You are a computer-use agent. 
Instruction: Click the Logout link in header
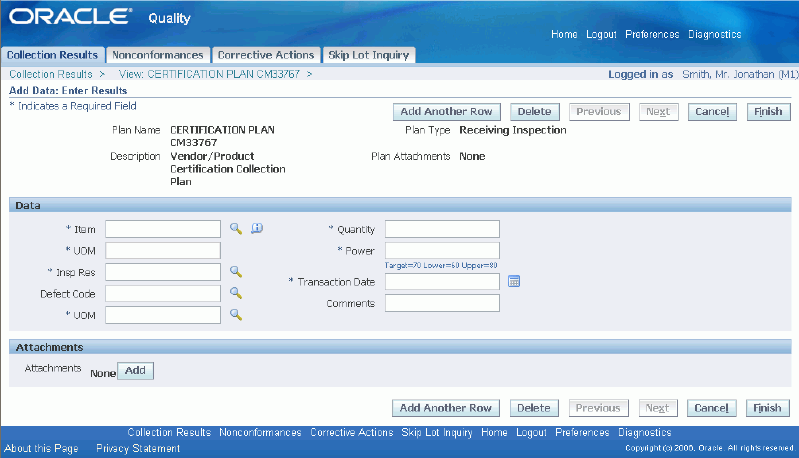(x=601, y=34)
